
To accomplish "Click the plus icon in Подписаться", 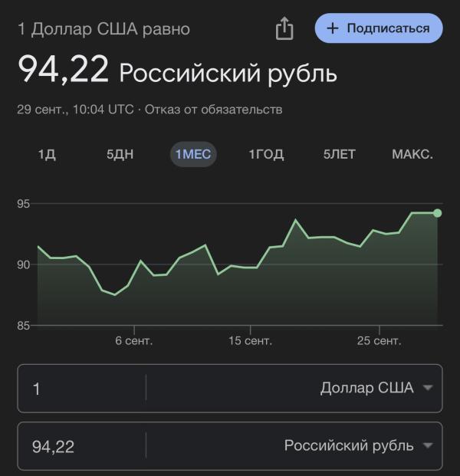I will tap(333, 28).
